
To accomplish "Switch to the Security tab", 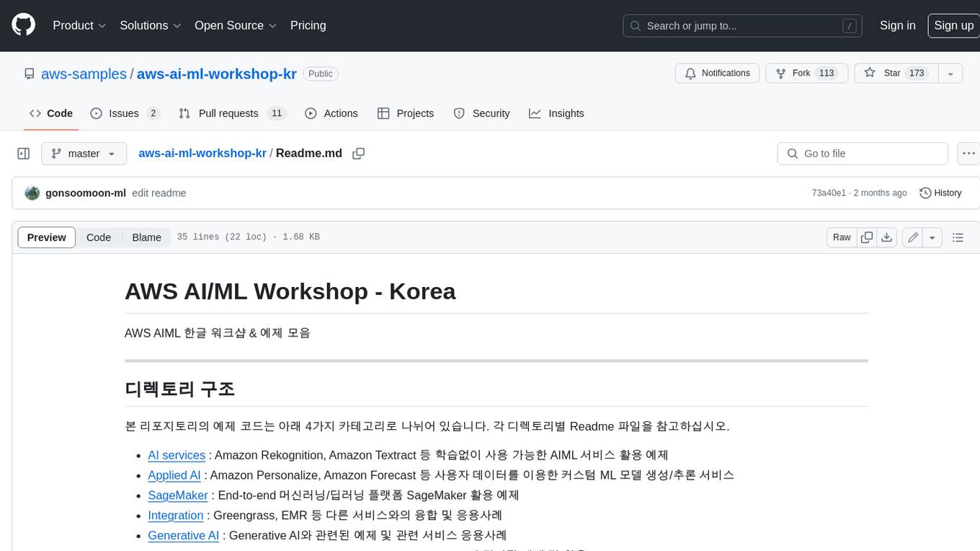I will [481, 113].
